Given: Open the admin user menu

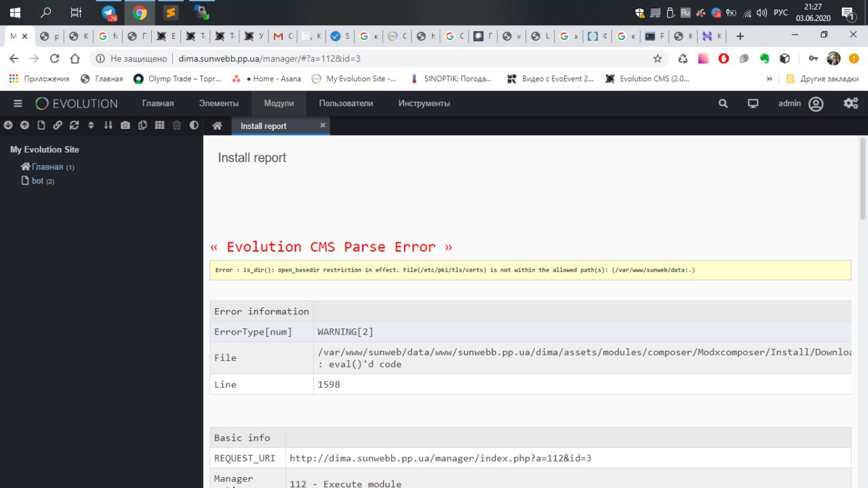Looking at the screenshot, I should click(x=800, y=103).
